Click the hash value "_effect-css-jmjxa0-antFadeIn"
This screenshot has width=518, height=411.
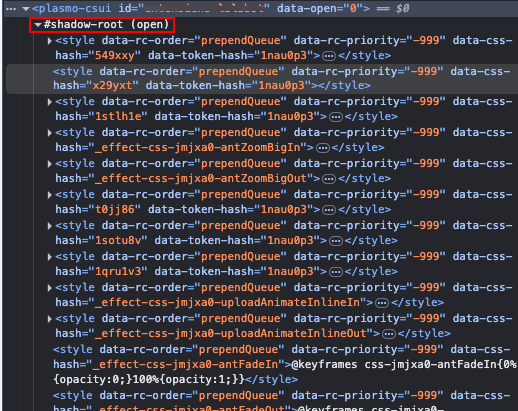coord(186,364)
